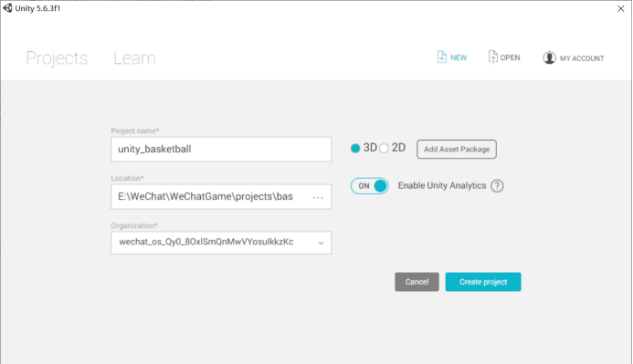Click the Create project button
633x364 pixels.
[483, 282]
